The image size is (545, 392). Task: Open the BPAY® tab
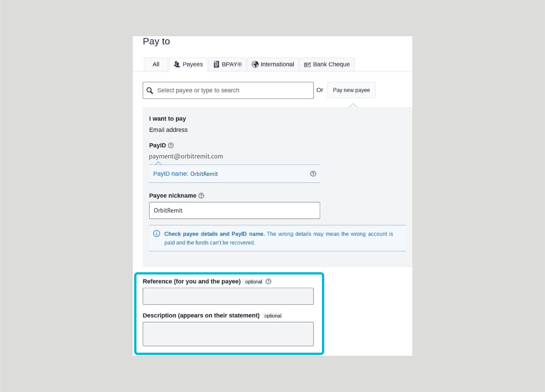tap(227, 64)
